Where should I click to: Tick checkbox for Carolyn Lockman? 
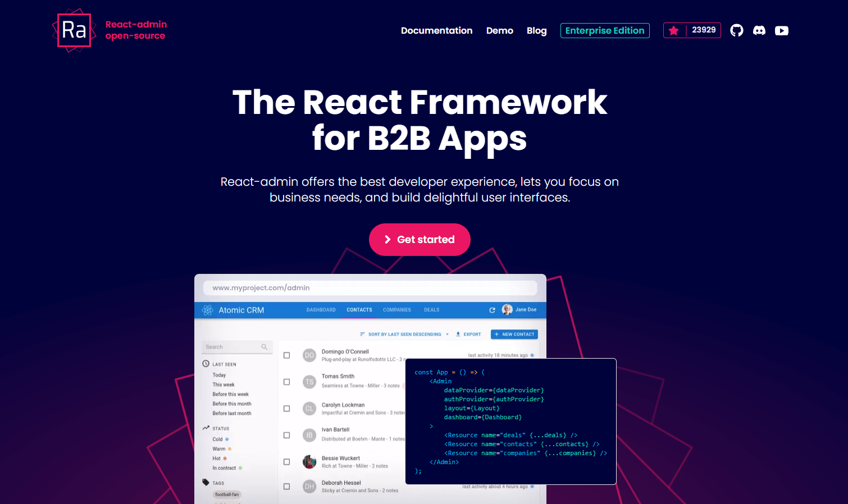287,409
